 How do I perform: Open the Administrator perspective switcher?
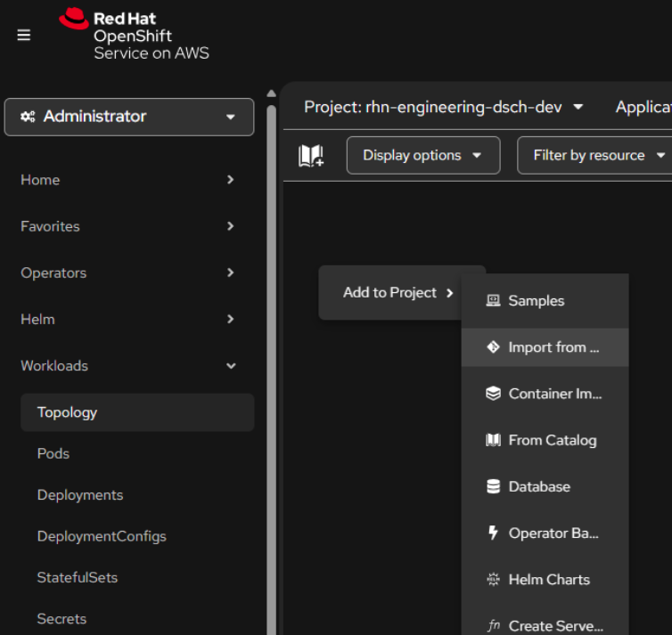point(129,117)
